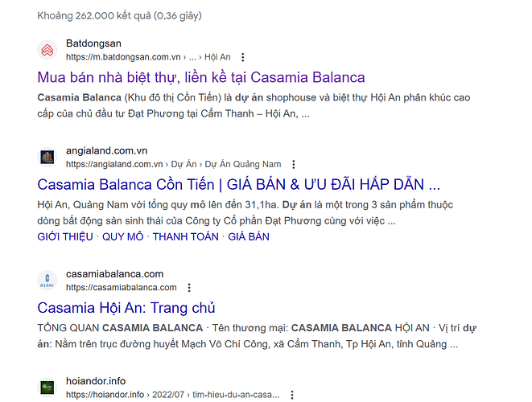This screenshot has height=402, width=532.
Task: Open more options for Batdongsan result
Action: click(242, 57)
